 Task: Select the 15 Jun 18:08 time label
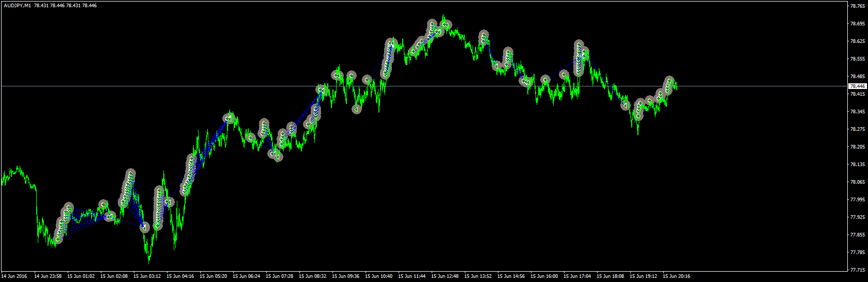[x=610, y=276]
